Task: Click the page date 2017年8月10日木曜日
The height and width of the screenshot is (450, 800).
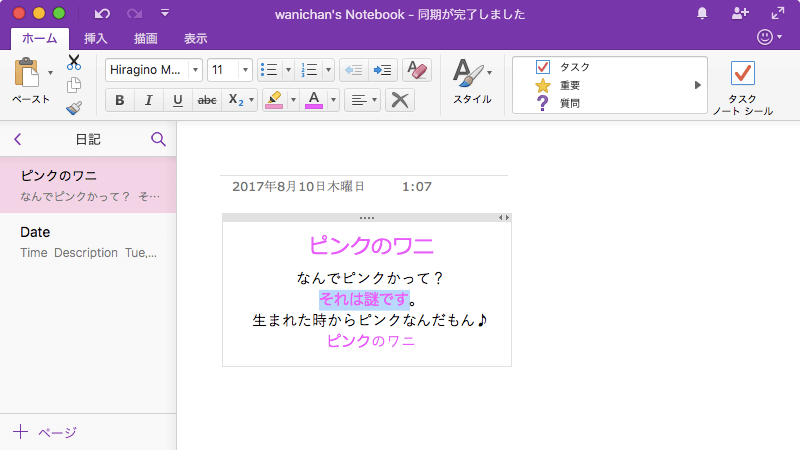Action: [x=298, y=187]
